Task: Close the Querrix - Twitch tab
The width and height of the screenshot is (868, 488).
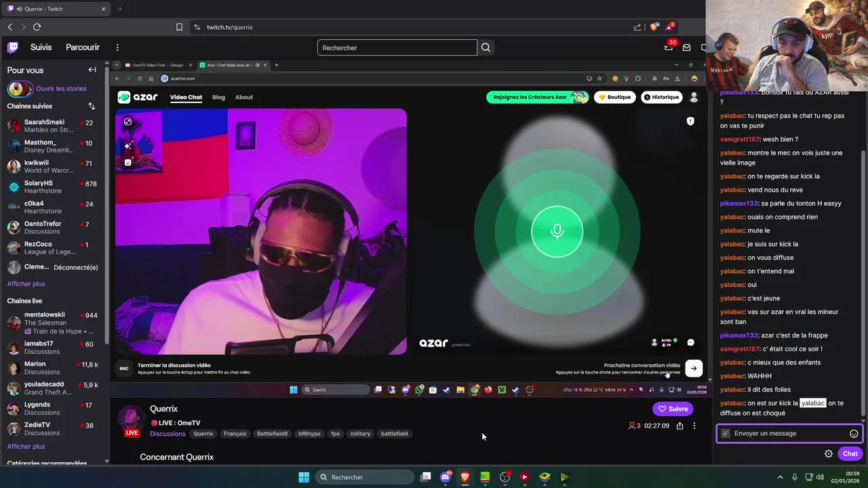Action: (104, 9)
